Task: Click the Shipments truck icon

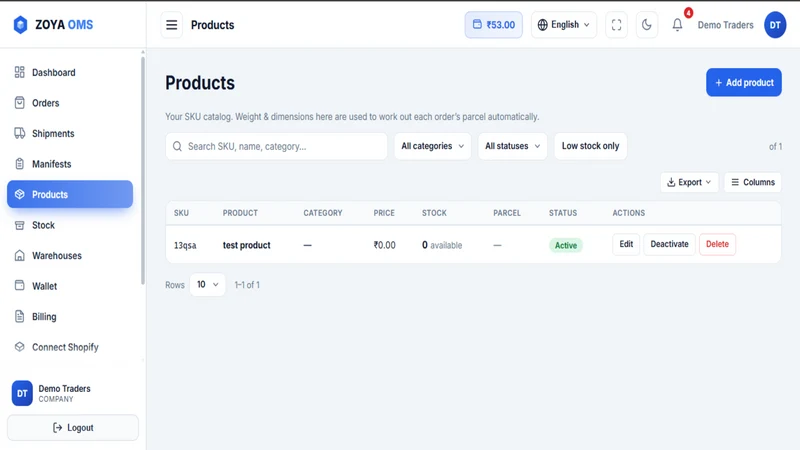Action: pos(19,134)
